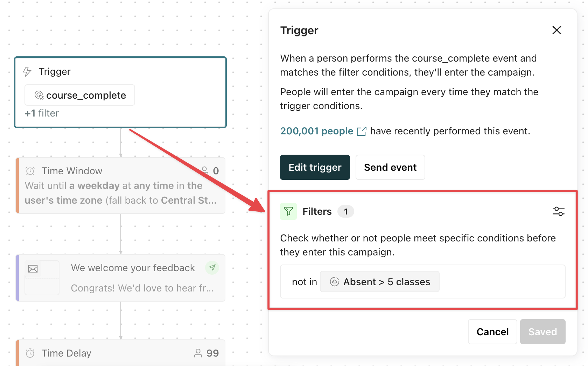Select the Absent > 5 classes segment chip
Image resolution: width=588 pixels, height=366 pixels.
coord(380,282)
